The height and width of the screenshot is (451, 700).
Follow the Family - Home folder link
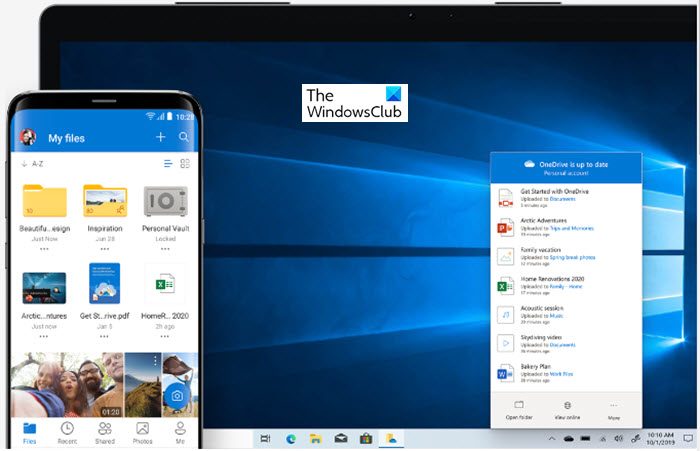(x=566, y=287)
